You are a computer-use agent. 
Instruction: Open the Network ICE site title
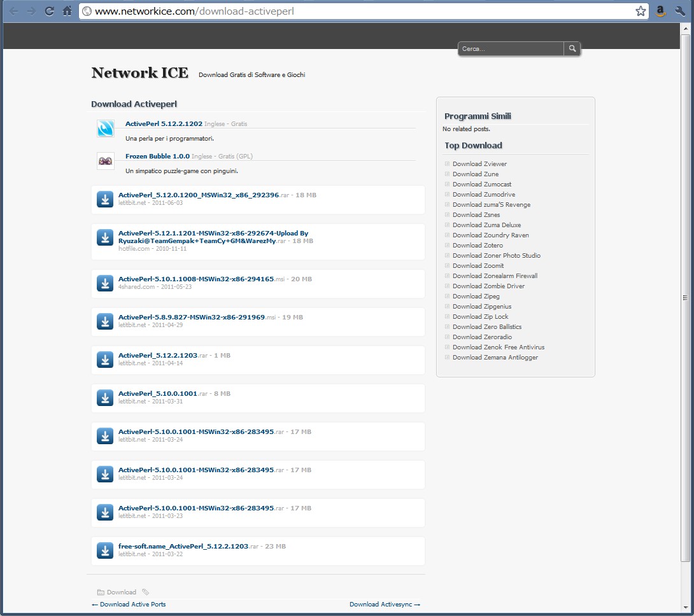tap(140, 73)
